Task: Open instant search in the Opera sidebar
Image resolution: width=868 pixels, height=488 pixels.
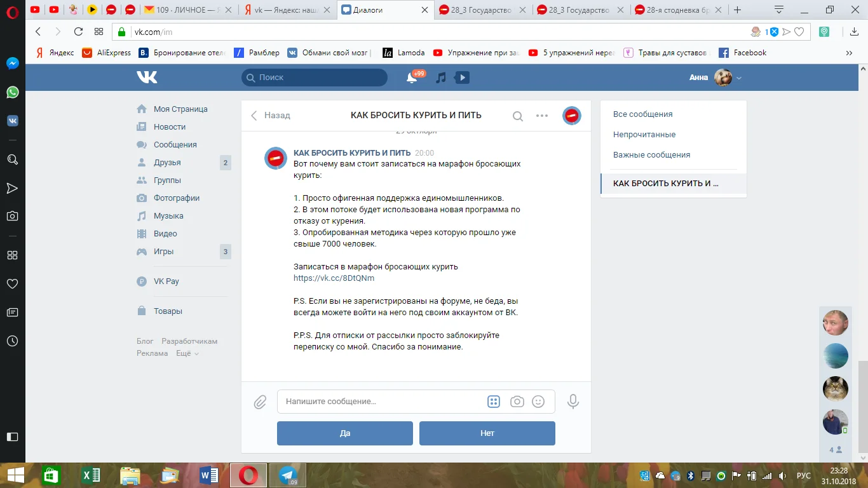Action: [x=12, y=159]
